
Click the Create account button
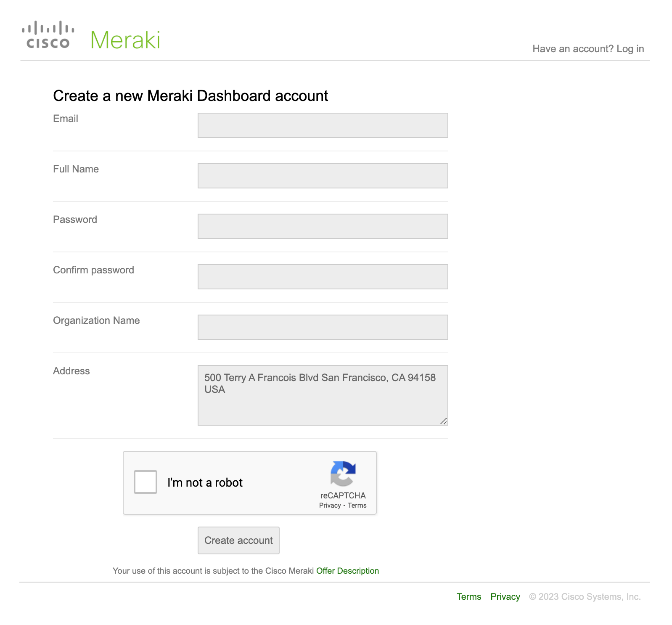(x=238, y=540)
